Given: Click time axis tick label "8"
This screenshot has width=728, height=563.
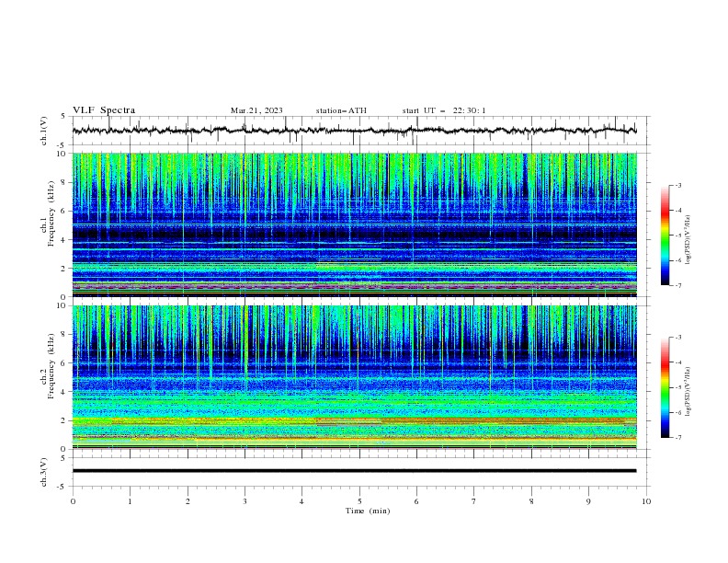Looking at the screenshot, I should point(531,501).
